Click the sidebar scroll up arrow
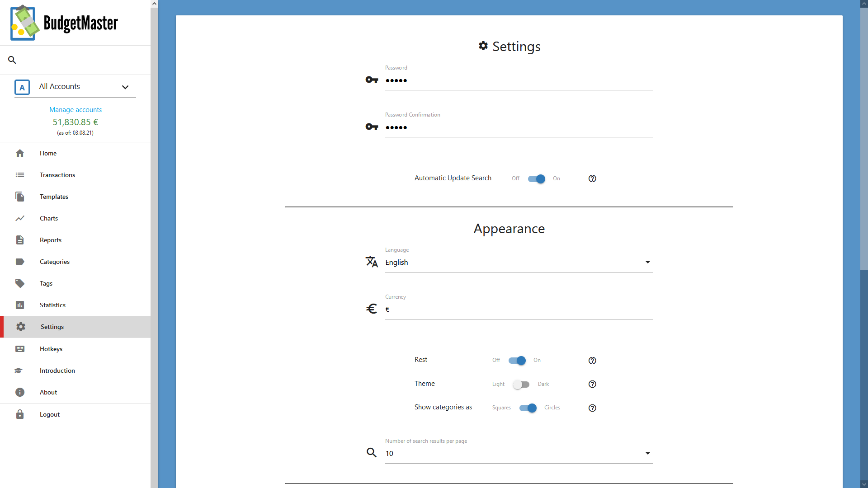The image size is (868, 488). [154, 4]
